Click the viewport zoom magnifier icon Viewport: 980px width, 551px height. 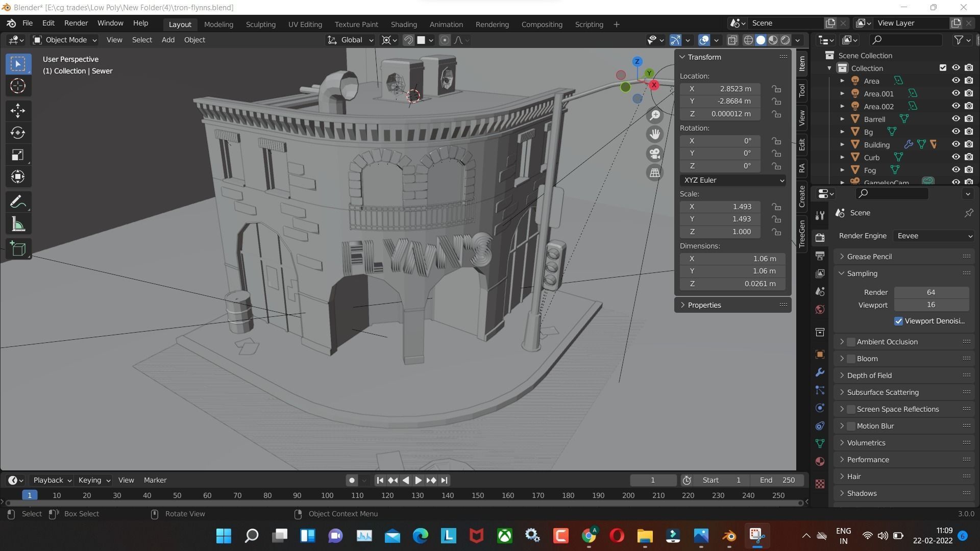click(x=654, y=115)
